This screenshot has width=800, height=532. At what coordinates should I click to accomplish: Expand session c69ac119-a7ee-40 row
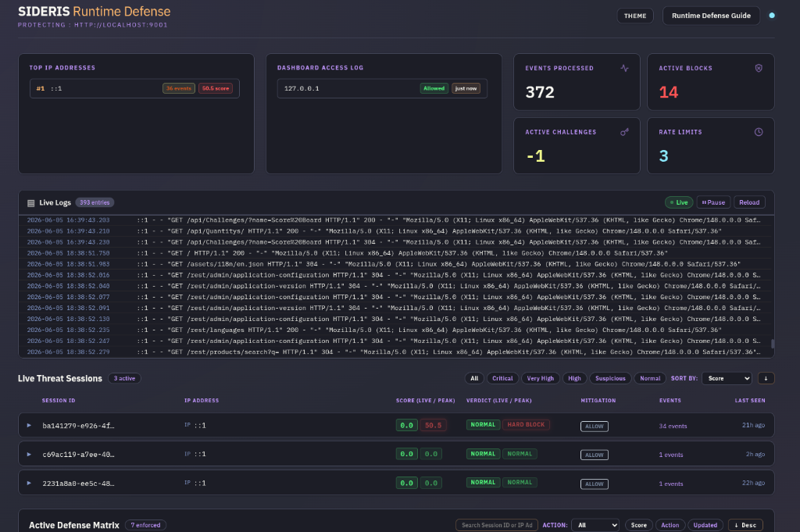29,454
